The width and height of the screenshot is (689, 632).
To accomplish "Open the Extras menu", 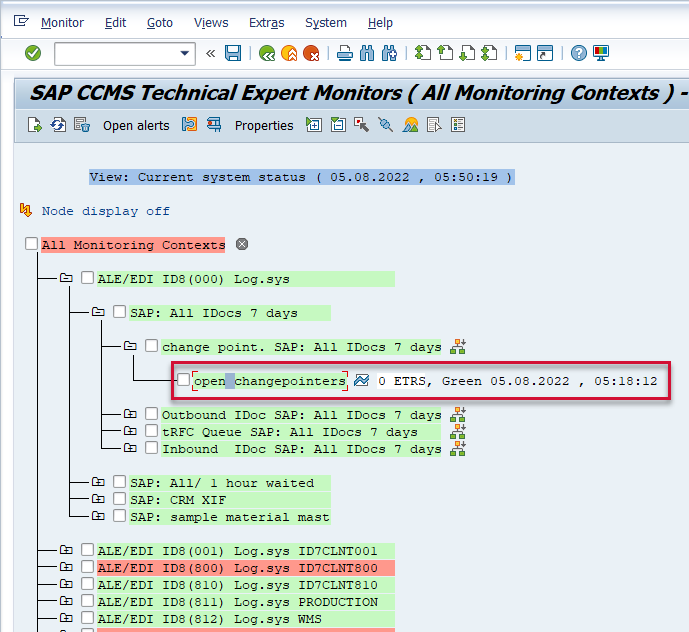I will pos(267,22).
